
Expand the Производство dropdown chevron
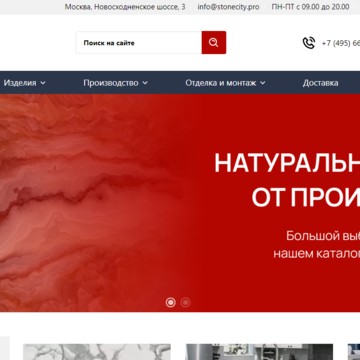click(145, 83)
